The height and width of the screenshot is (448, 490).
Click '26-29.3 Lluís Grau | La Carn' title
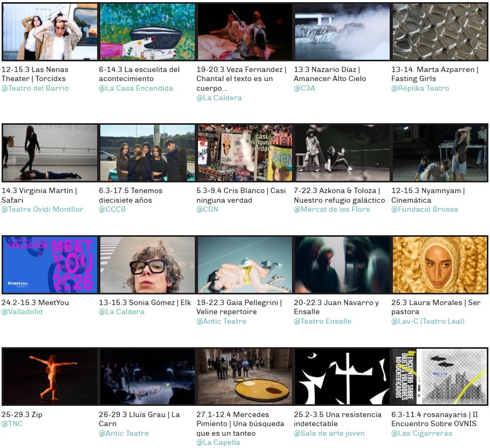tap(139, 419)
